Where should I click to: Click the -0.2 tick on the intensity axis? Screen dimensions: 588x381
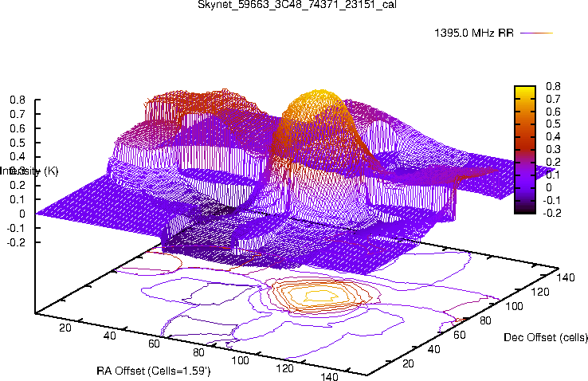click(16, 242)
